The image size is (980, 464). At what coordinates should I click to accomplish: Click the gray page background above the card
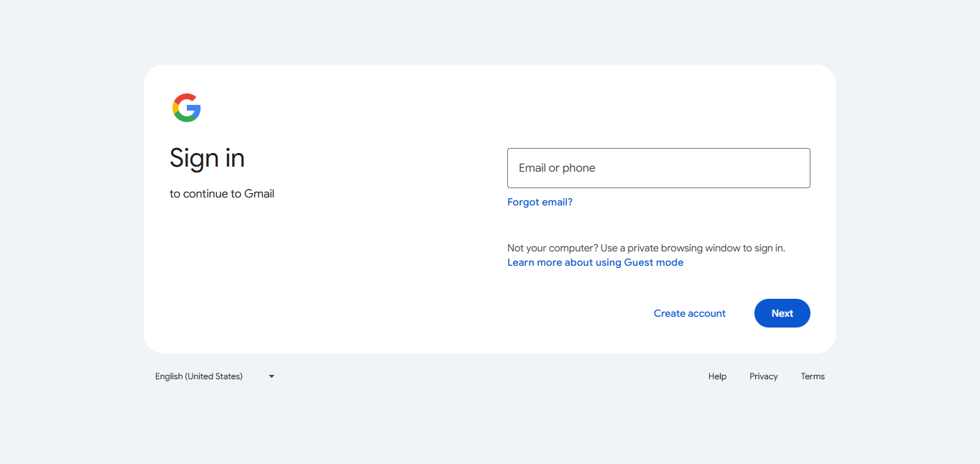[x=489, y=32]
